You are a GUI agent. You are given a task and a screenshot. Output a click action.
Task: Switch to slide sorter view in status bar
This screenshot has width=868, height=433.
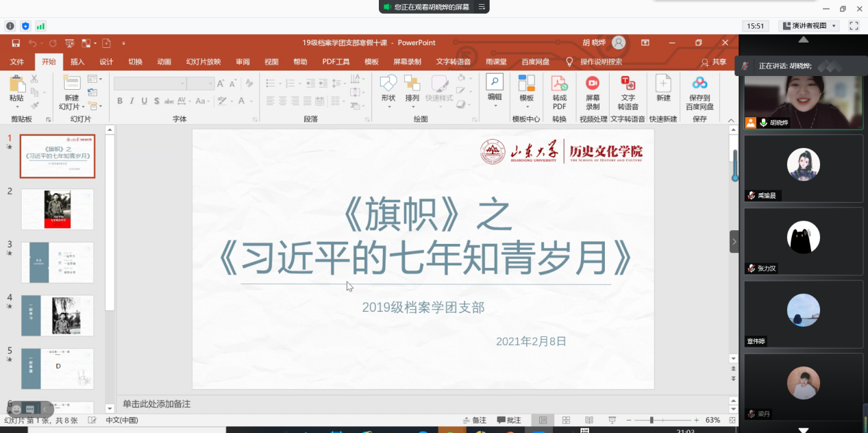(x=566, y=420)
